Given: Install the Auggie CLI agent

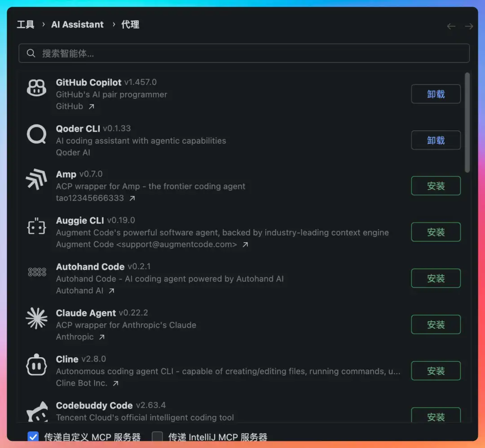Looking at the screenshot, I should [436, 232].
